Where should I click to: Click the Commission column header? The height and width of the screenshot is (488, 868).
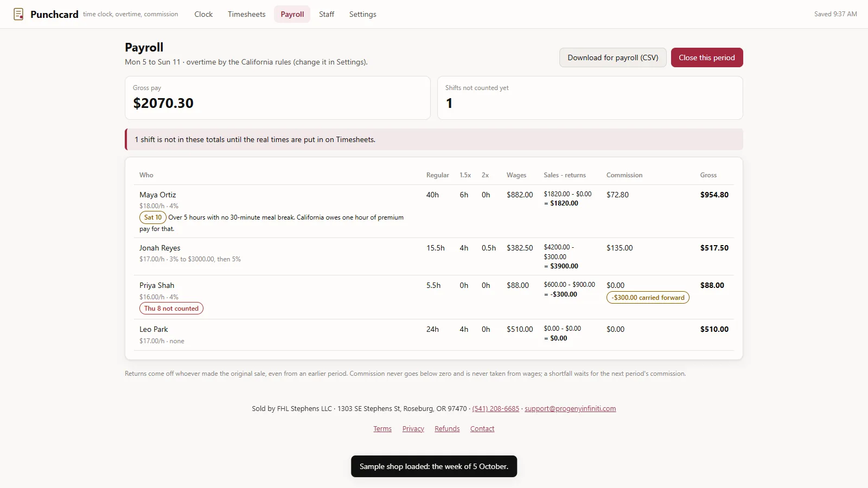pos(624,175)
